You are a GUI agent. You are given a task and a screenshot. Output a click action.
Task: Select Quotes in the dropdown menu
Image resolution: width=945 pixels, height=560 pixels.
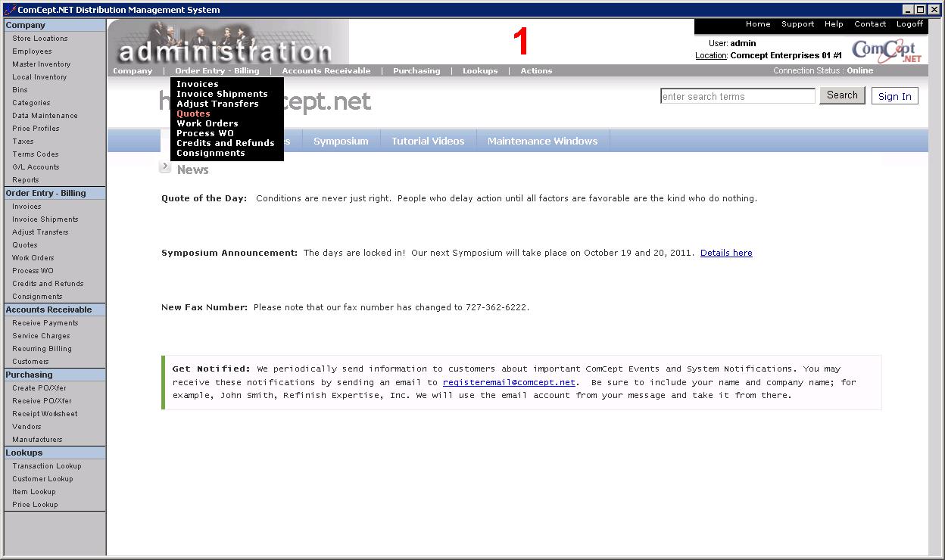193,114
